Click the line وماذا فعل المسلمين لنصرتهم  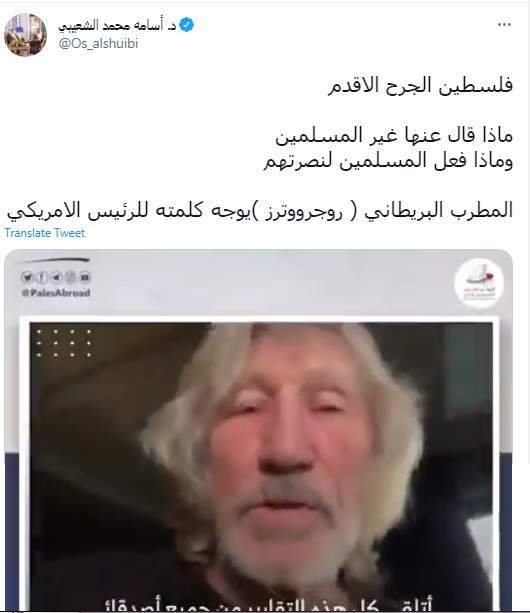click(388, 160)
